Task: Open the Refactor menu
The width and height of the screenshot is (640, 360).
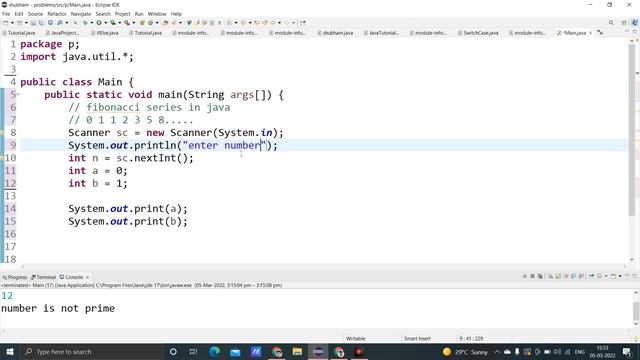Action: pyautogui.click(x=57, y=14)
